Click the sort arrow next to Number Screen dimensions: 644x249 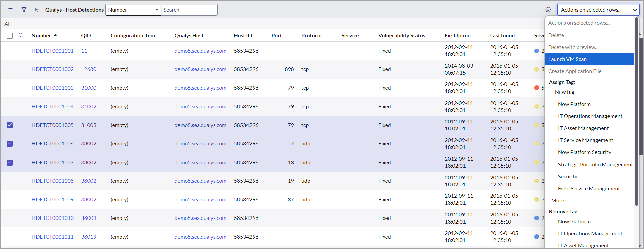55,35
